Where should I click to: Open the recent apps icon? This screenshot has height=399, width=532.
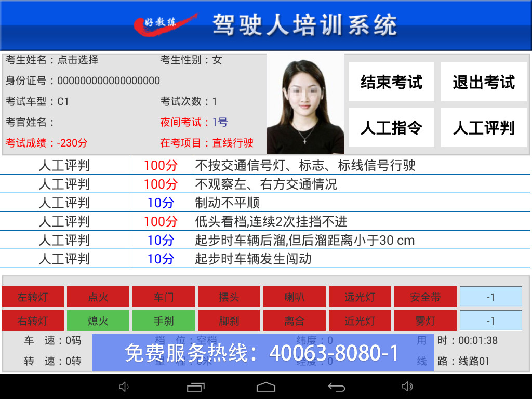pyautogui.click(x=195, y=387)
